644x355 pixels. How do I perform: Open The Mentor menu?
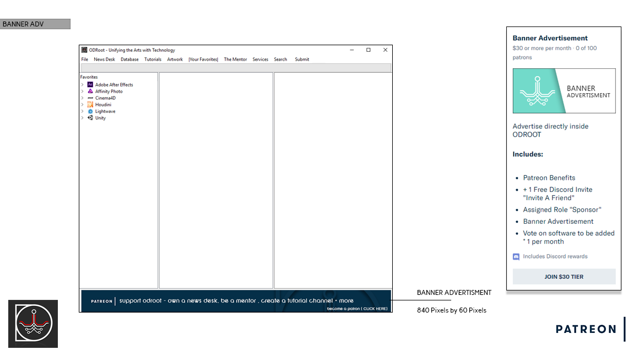[235, 60]
